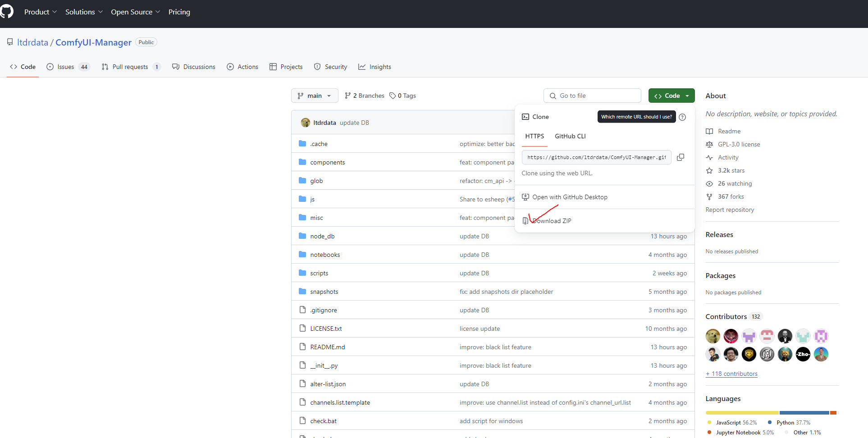This screenshot has height=438, width=868.
Task: Click the node_db folder icon
Action: coord(302,236)
